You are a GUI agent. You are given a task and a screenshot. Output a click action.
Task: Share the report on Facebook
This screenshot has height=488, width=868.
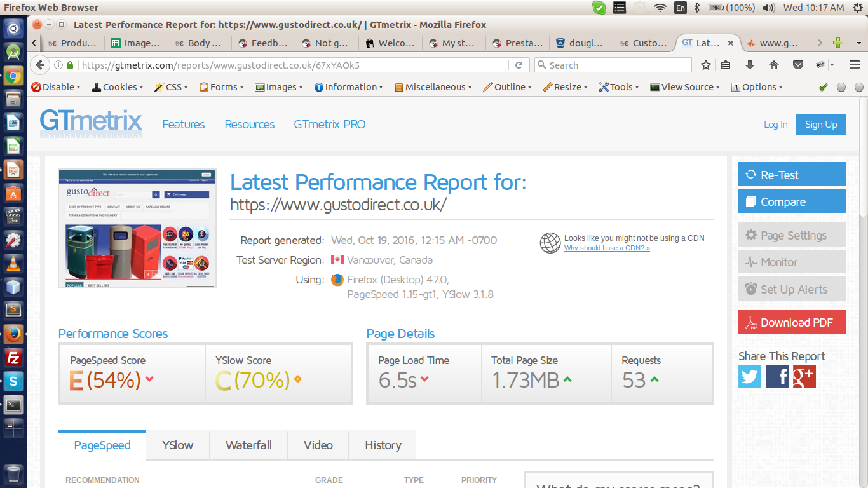[777, 377]
